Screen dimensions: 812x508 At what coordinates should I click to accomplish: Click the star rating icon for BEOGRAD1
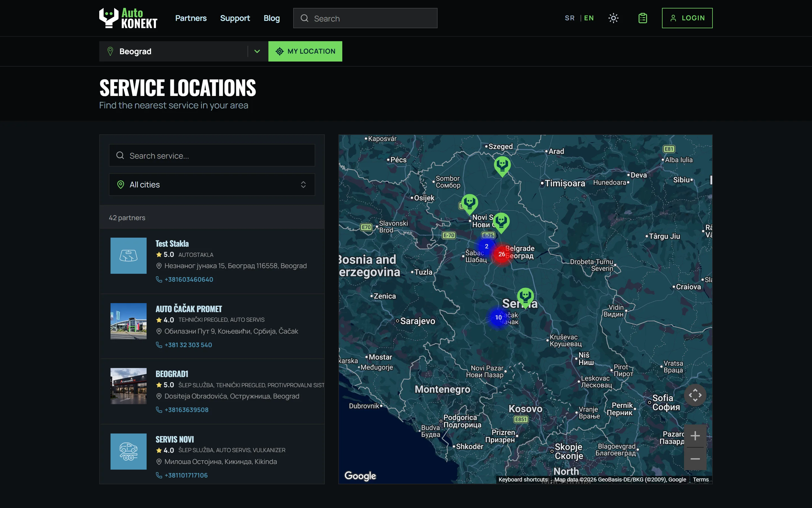[x=159, y=385]
